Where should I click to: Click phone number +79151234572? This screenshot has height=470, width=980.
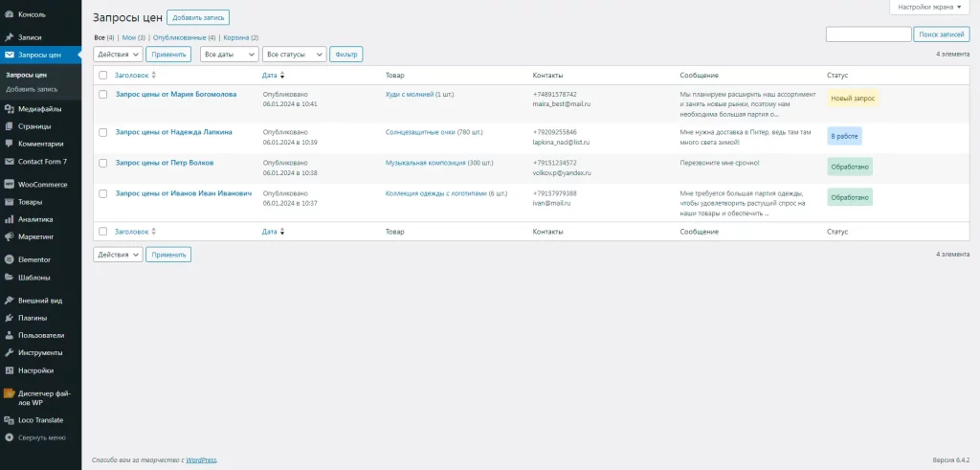coord(554,163)
